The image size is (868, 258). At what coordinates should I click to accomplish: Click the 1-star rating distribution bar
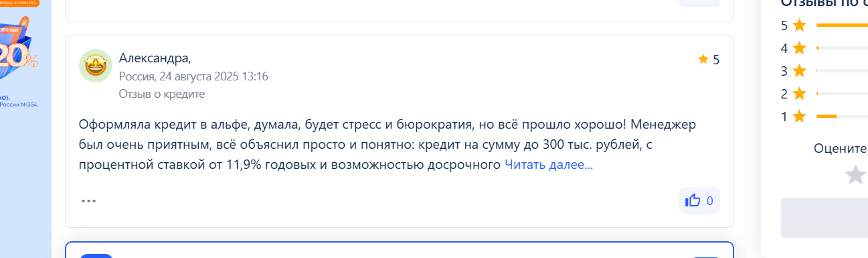click(842, 117)
